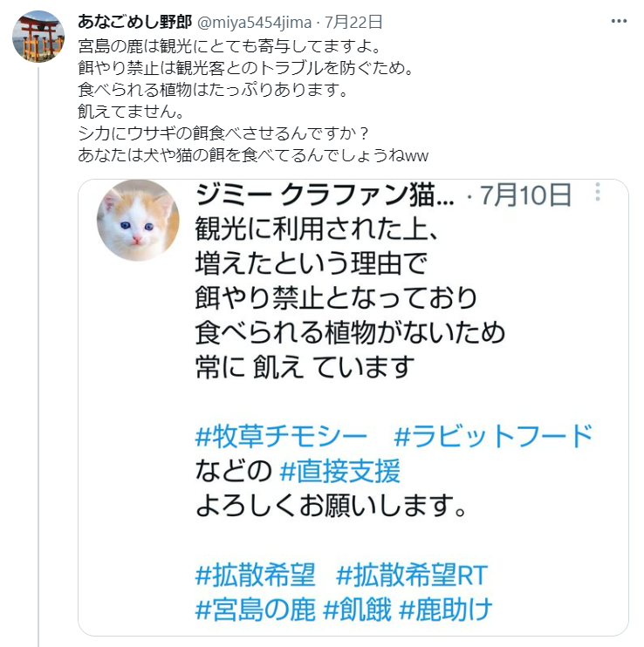This screenshot has height=647, width=644.
Task: Follow the #拡散希望RT hashtag
Action: (x=412, y=575)
